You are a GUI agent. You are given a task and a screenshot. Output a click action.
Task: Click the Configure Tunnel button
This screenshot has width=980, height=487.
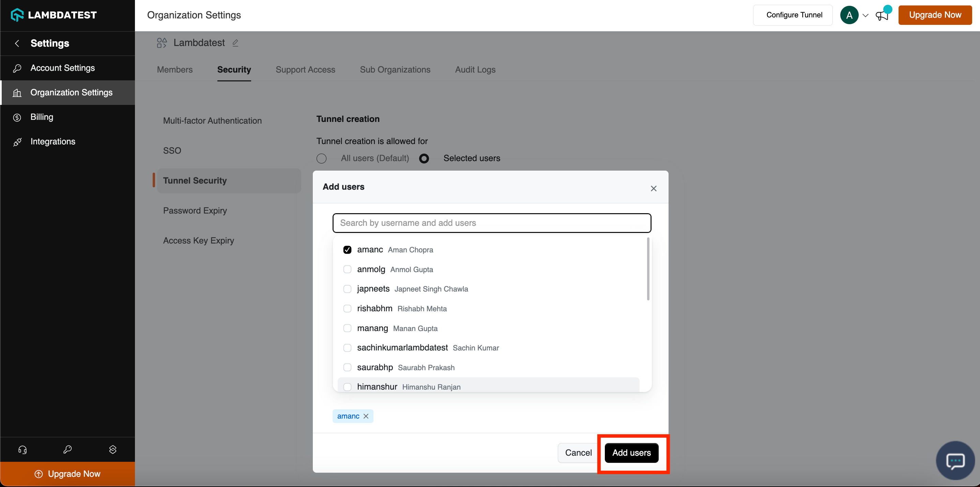point(794,15)
